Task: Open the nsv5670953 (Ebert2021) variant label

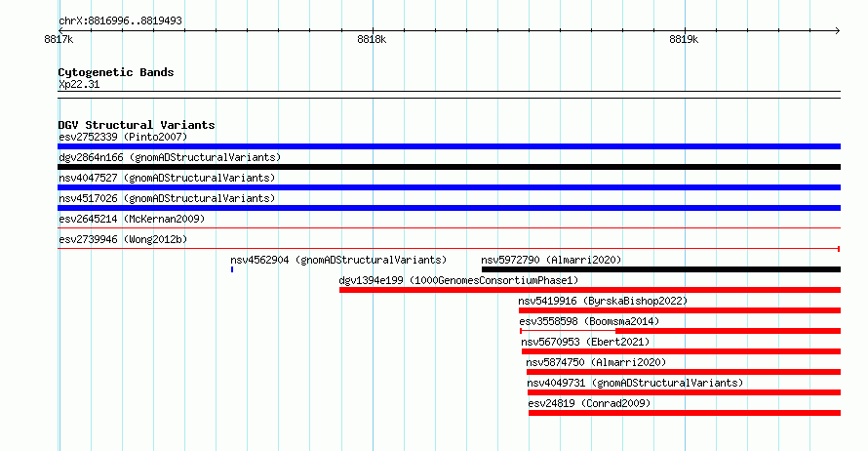Action: coord(585,342)
